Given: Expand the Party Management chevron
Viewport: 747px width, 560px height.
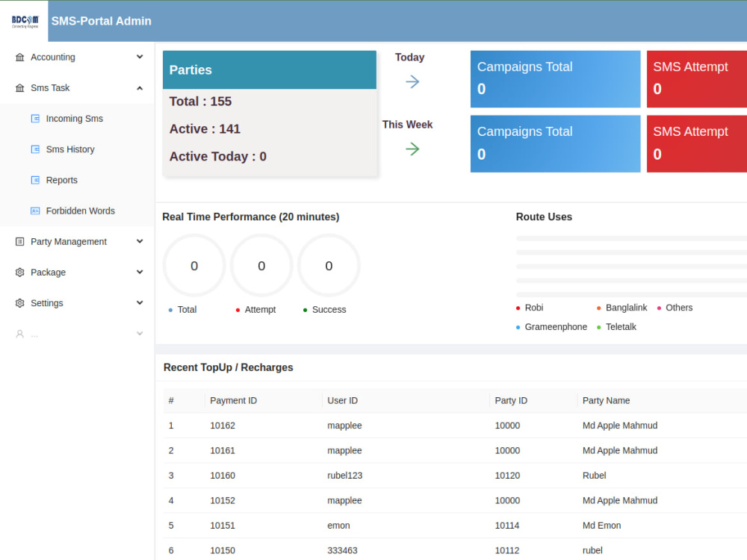Looking at the screenshot, I should pos(140,241).
